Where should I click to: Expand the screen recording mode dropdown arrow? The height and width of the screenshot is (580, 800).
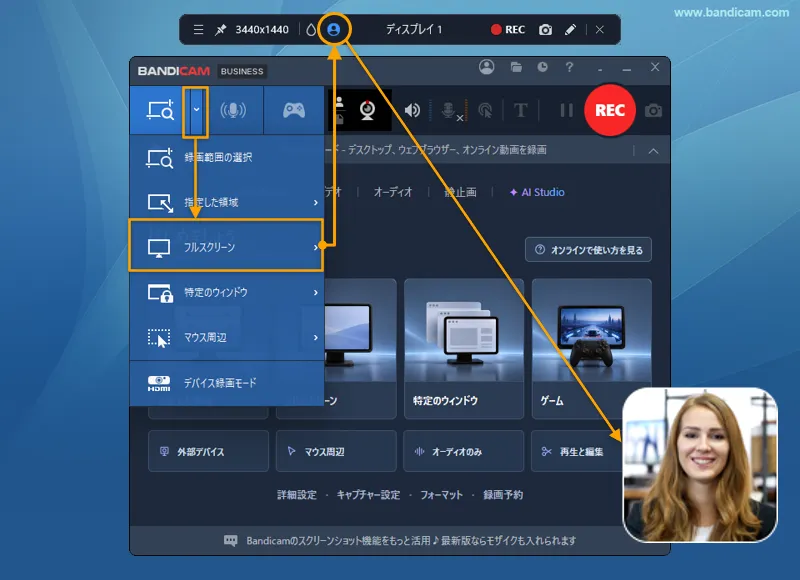coord(196,111)
